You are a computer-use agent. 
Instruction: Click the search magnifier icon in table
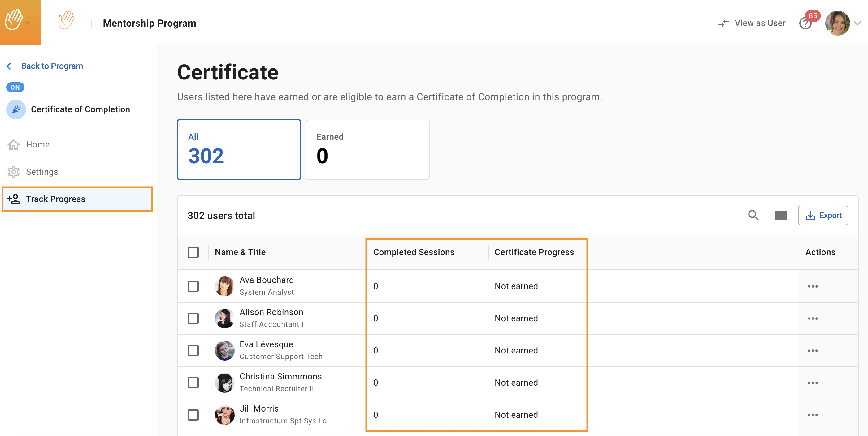753,216
